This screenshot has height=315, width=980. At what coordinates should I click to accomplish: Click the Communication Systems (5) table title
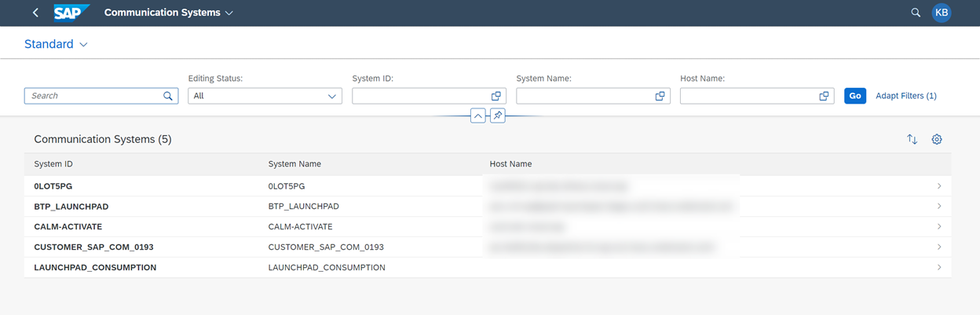[103, 139]
